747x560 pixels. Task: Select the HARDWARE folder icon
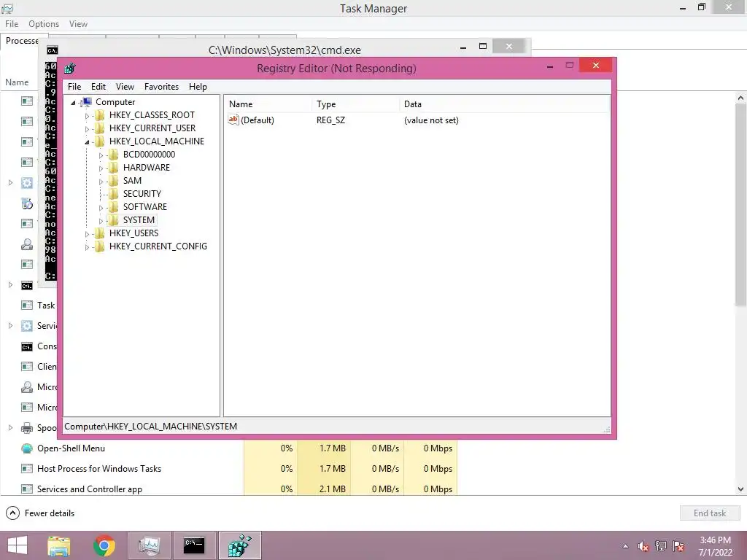pos(113,168)
